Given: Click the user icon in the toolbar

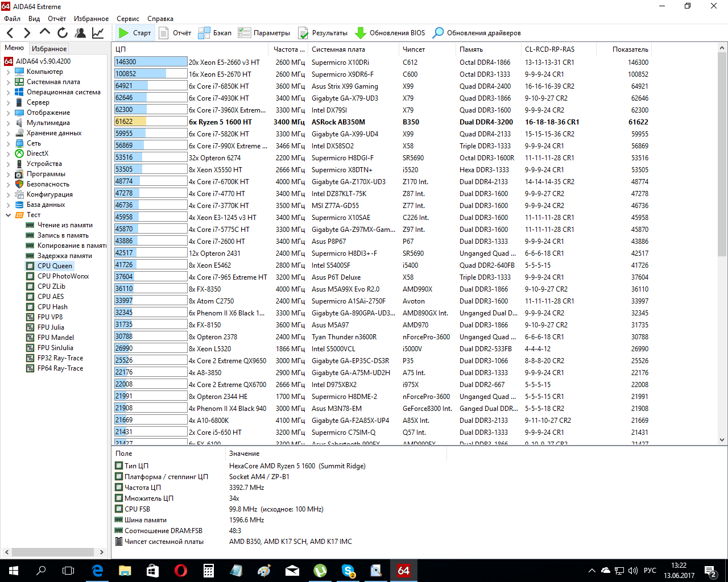Looking at the screenshot, I should coord(80,33).
